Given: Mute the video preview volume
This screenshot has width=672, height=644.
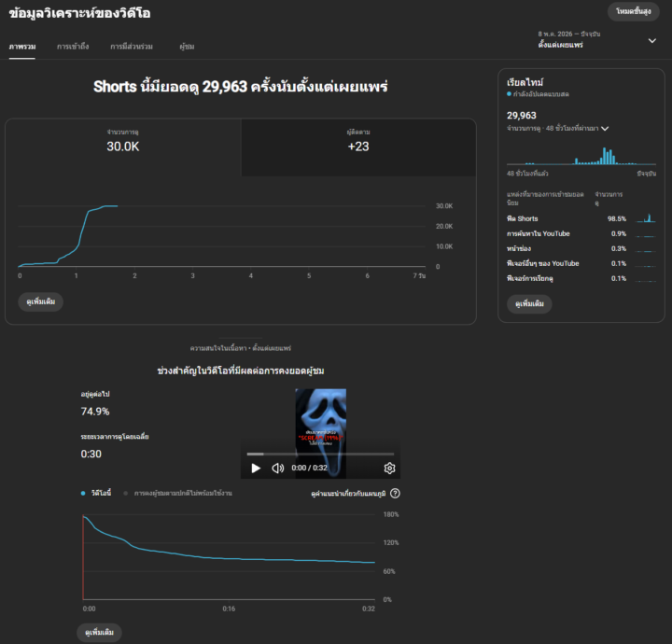Looking at the screenshot, I should [278, 468].
